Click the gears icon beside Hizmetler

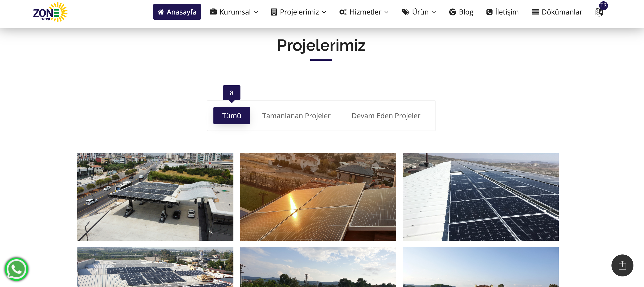(343, 12)
